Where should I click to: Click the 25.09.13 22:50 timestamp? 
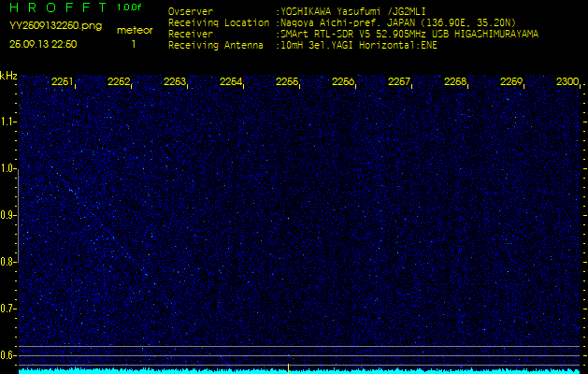pos(43,44)
